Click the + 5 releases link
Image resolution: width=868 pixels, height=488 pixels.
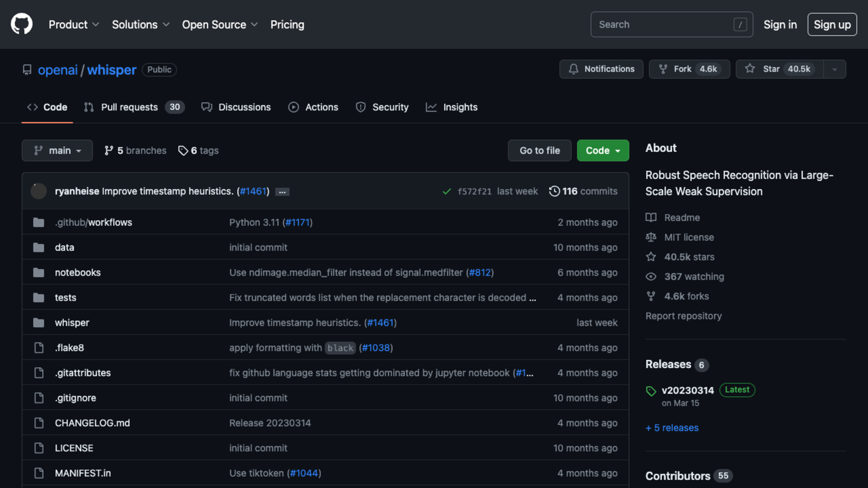672,428
